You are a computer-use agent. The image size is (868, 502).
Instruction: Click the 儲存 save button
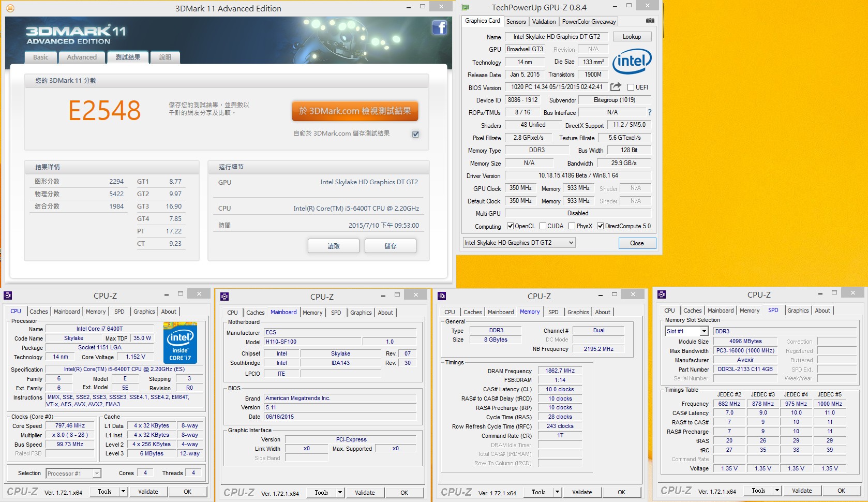(391, 246)
